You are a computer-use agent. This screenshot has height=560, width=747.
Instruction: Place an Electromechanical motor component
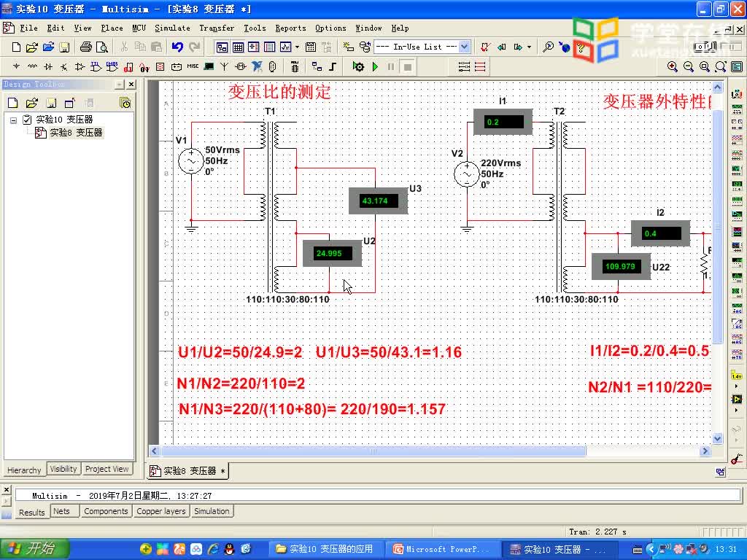(241, 66)
